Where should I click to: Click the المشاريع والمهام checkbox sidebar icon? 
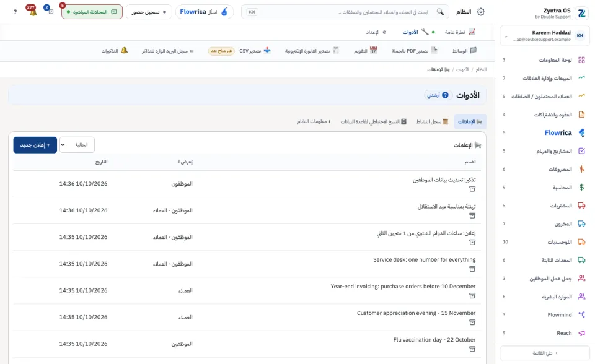(x=581, y=151)
